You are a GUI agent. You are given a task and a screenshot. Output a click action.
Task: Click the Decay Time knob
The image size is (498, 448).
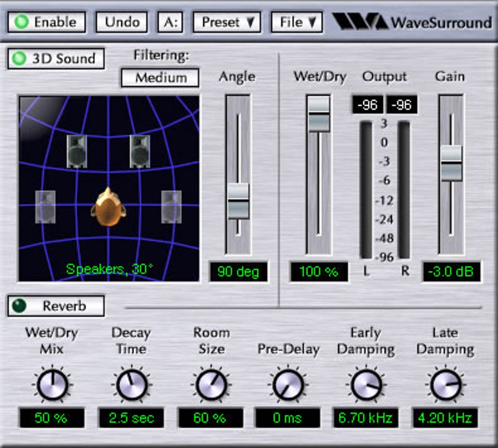point(132,384)
